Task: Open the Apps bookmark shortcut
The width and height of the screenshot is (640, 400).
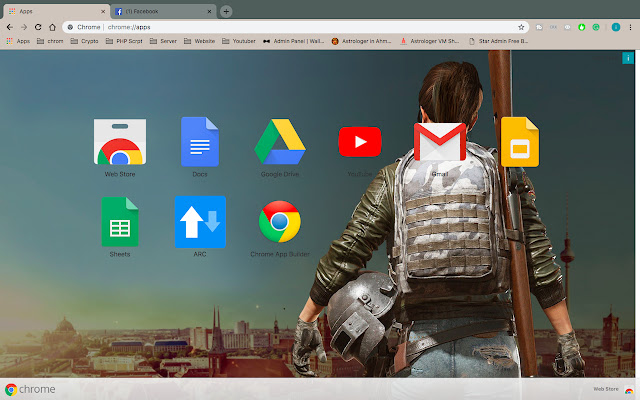Action: pyautogui.click(x=18, y=41)
